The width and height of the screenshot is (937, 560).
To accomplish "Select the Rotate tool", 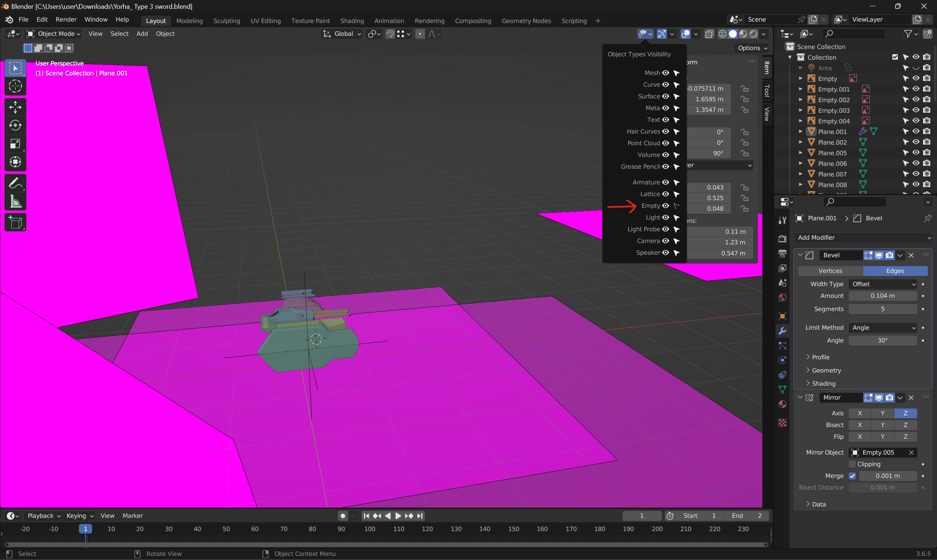I will tap(15, 125).
